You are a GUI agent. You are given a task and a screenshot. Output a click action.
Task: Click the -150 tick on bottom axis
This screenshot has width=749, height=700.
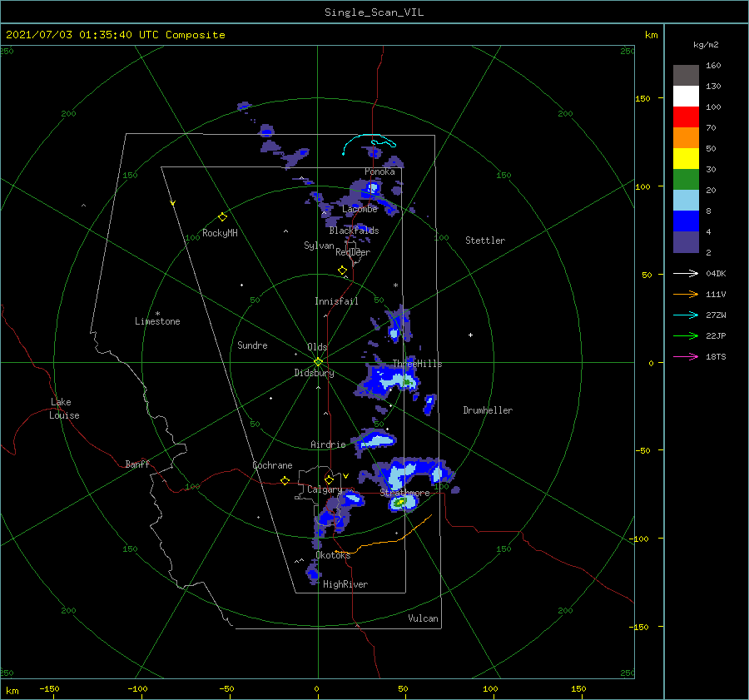tap(49, 688)
